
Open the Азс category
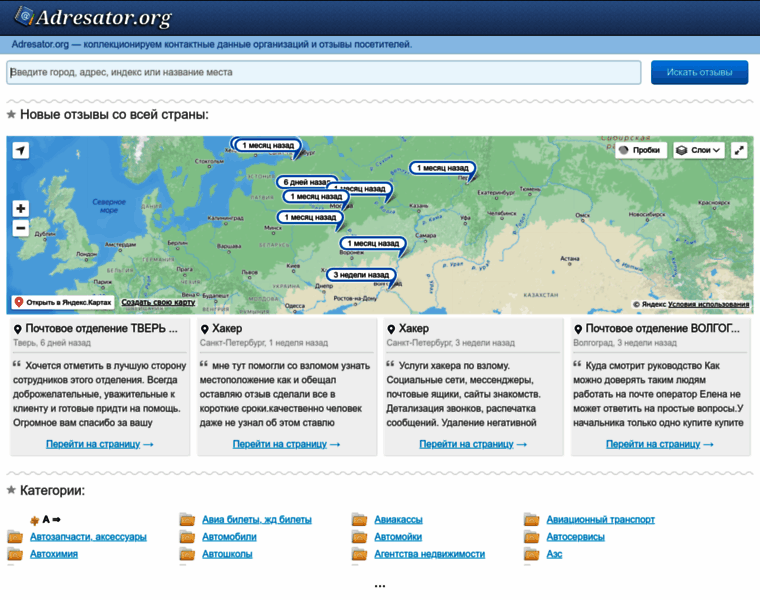(554, 554)
